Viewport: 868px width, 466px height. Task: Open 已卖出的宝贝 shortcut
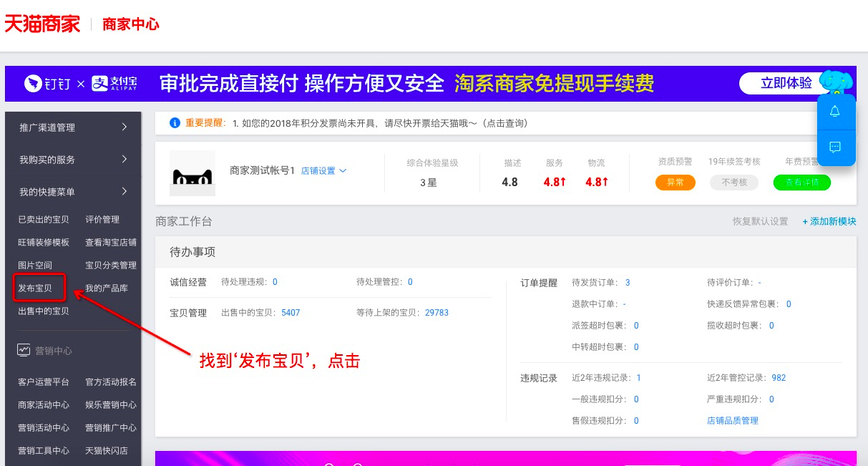coord(44,220)
